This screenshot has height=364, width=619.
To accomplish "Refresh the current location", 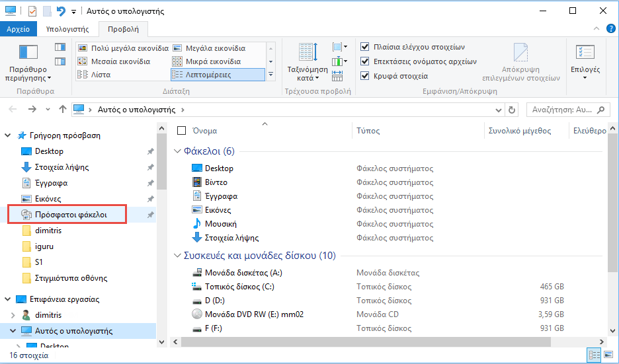I will point(512,110).
